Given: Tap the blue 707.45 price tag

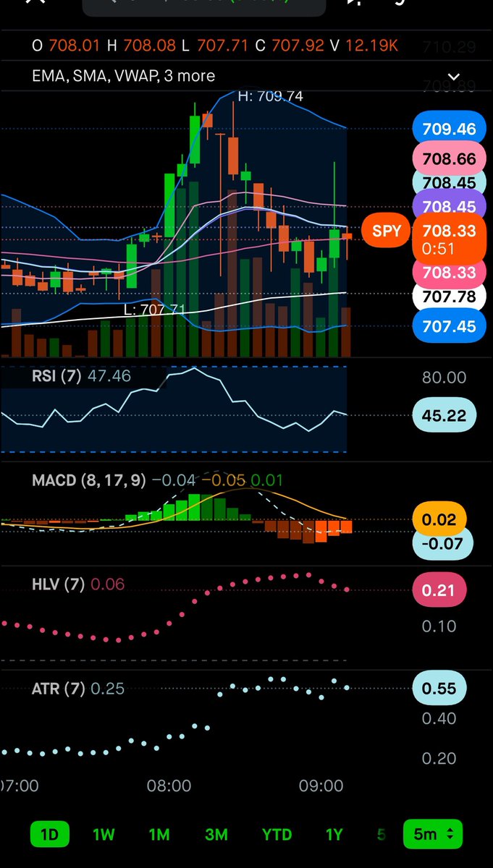Looking at the screenshot, I should (x=449, y=327).
